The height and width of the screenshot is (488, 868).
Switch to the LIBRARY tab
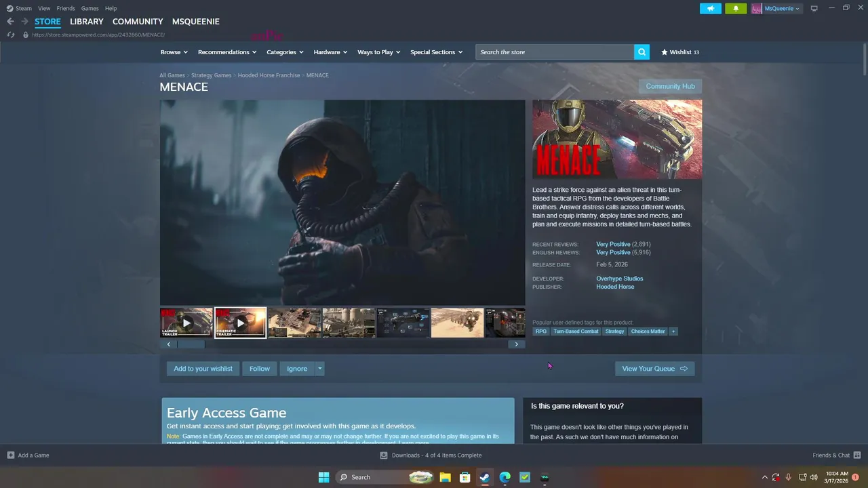(87, 22)
